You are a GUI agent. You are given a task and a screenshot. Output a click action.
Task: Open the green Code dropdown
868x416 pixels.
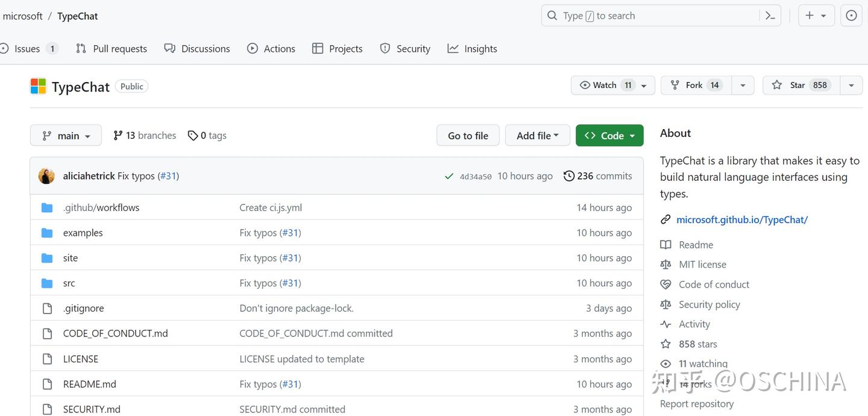(x=609, y=136)
